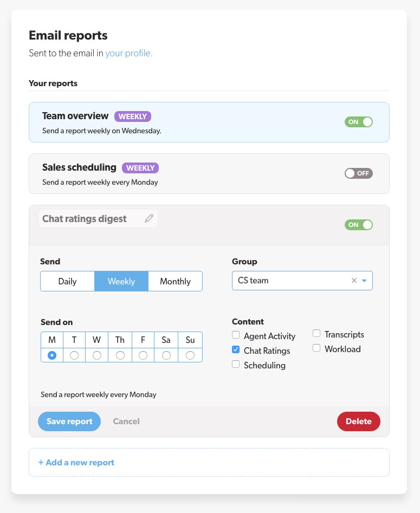Check the Workload checkbox

[316, 347]
